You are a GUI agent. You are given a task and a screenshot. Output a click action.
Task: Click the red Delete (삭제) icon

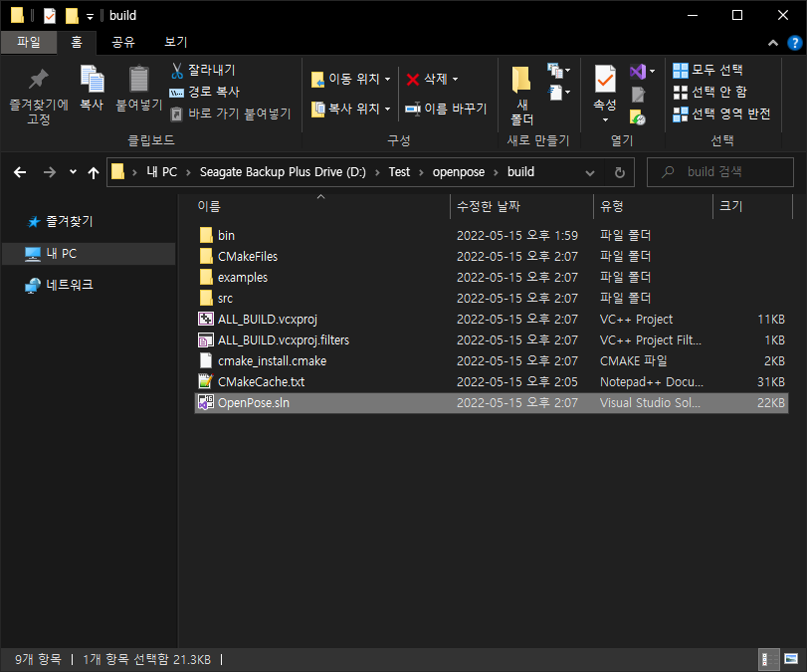click(413, 80)
